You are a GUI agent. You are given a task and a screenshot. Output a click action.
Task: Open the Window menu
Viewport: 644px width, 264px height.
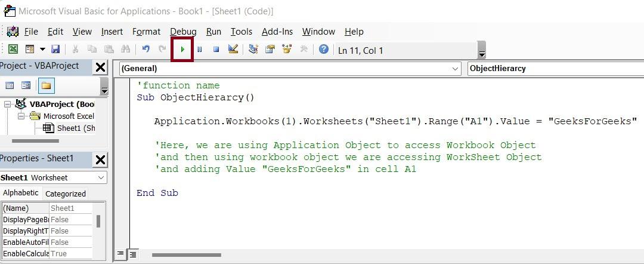click(318, 32)
